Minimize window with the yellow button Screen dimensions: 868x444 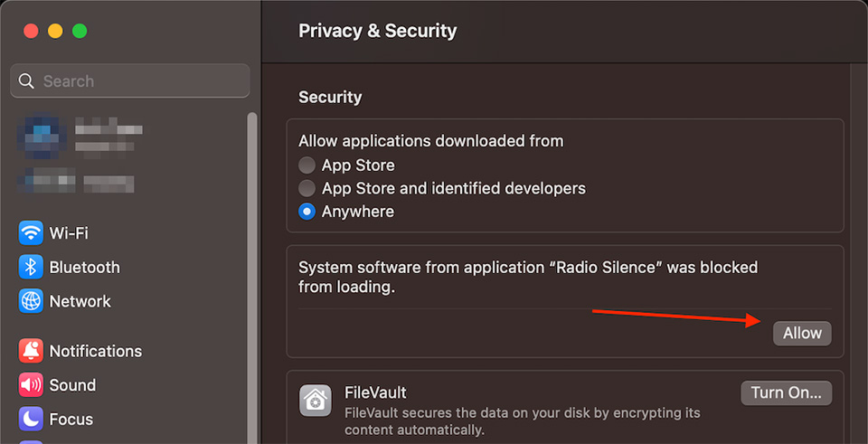tap(55, 31)
